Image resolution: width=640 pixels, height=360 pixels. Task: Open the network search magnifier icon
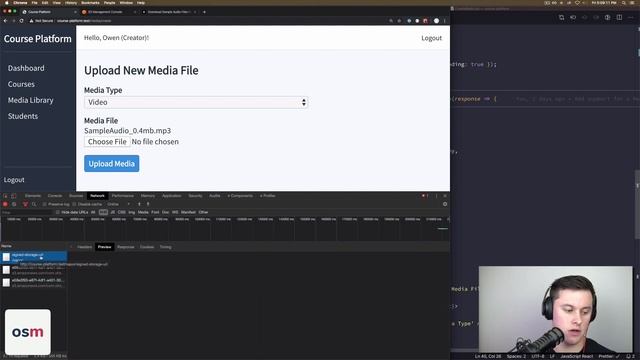34,204
